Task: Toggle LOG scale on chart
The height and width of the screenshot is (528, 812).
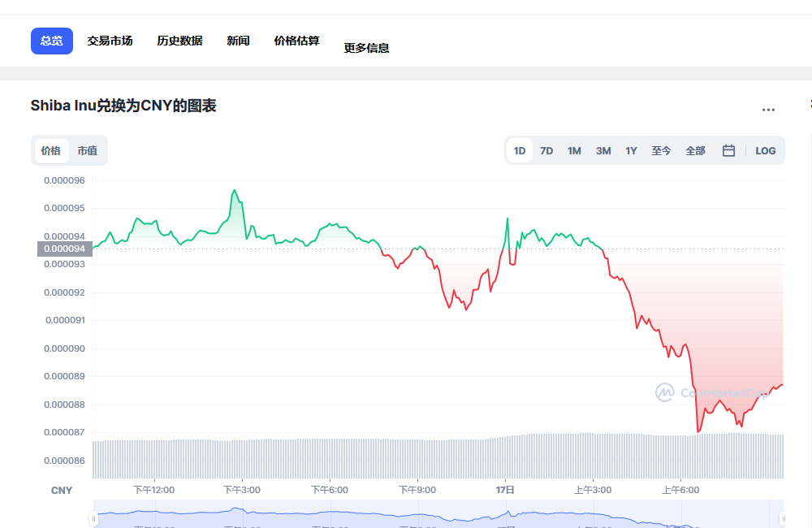Action: coord(766,151)
